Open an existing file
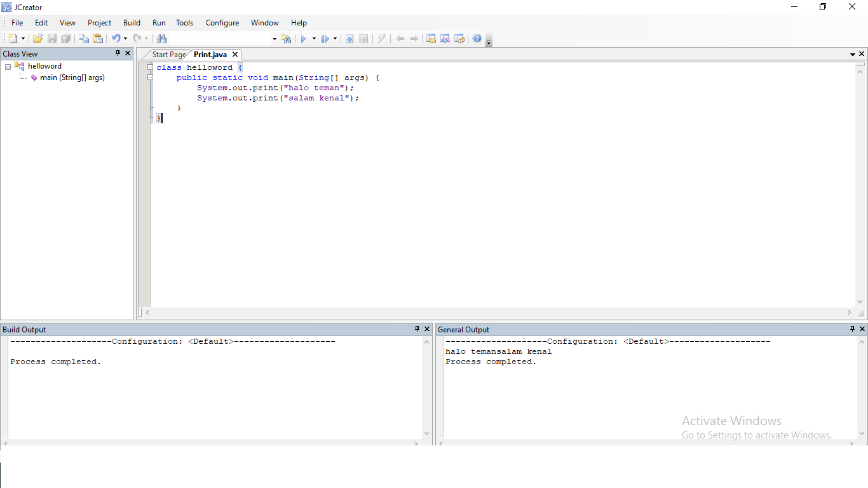The height and width of the screenshot is (488, 868). [37, 38]
